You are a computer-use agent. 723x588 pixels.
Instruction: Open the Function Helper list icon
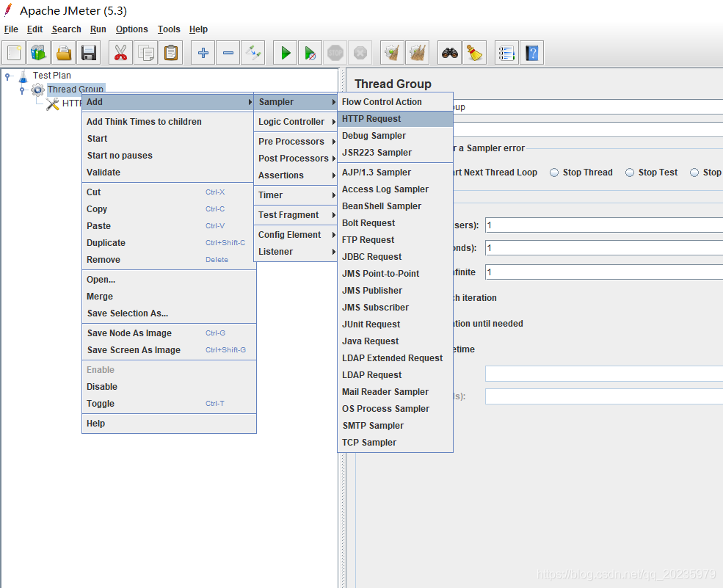[506, 53]
